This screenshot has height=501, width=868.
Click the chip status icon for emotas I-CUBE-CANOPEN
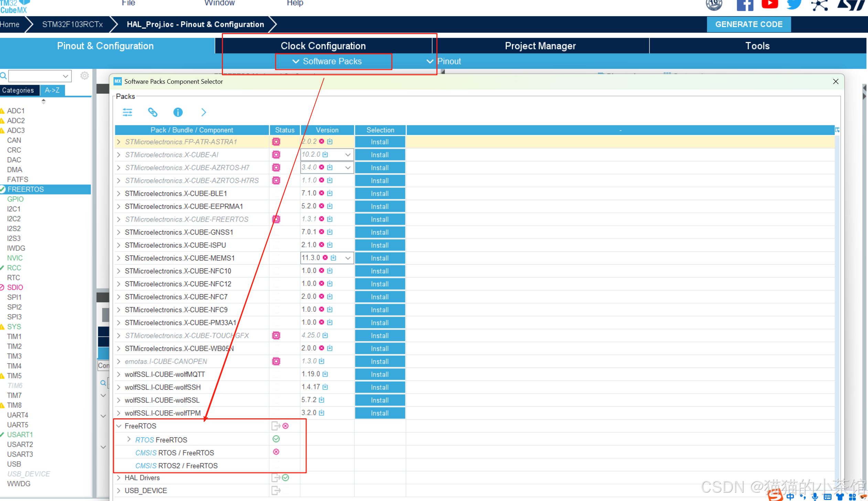pos(276,361)
